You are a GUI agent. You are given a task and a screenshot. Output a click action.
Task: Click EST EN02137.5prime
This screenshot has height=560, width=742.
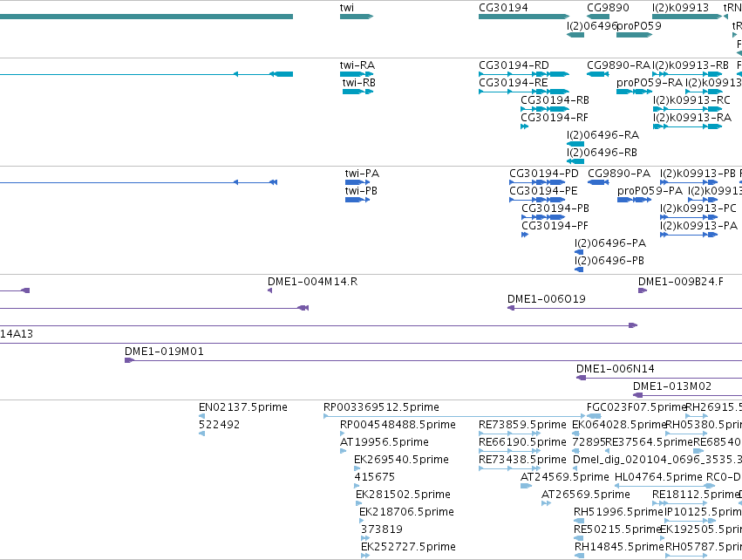pyautogui.click(x=201, y=416)
